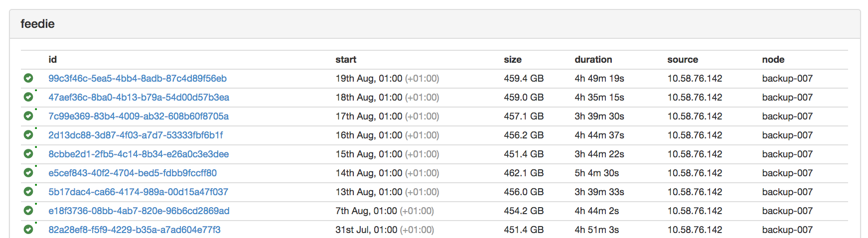Click success status icon on 18th Aug row
This screenshot has width=868, height=238.
click(28, 97)
